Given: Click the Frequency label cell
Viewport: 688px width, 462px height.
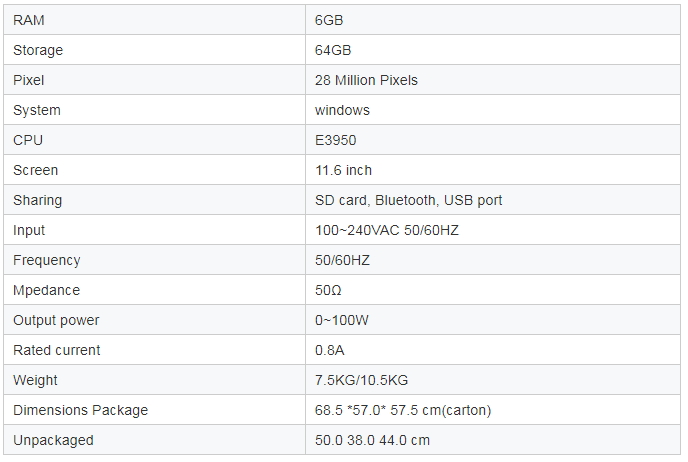Looking at the screenshot, I should [x=154, y=260].
